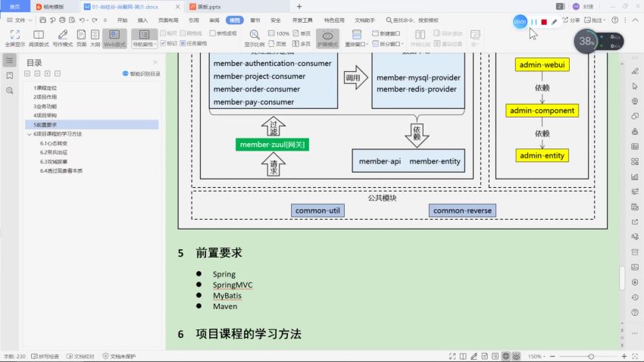Click the share button (分享)
This screenshot has width=644, height=362.
point(571,20)
